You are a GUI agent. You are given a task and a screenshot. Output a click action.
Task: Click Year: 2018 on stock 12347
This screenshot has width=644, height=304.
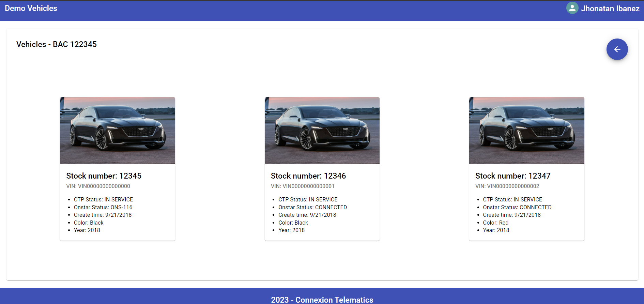click(x=496, y=230)
